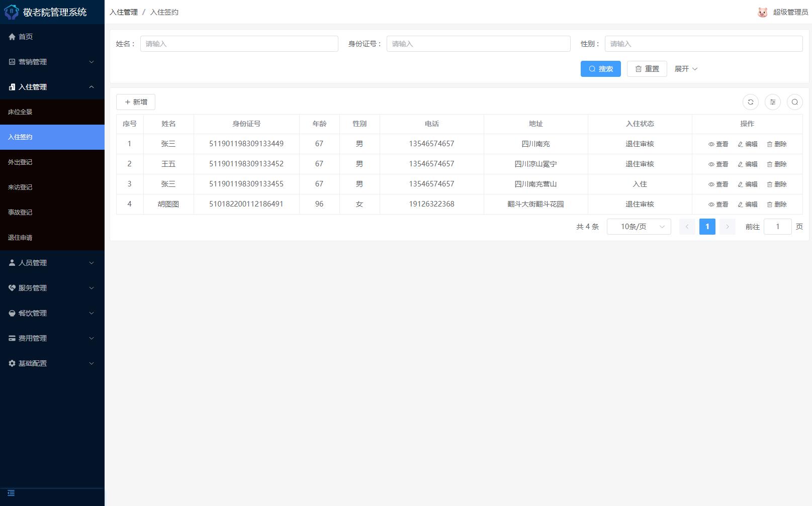812x506 pixels.
Task: Click phone number 19126322368
Action: 432,204
